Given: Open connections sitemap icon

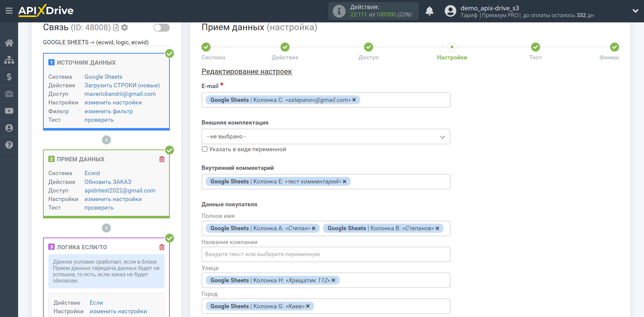Looking at the screenshot, I should coord(9,60).
